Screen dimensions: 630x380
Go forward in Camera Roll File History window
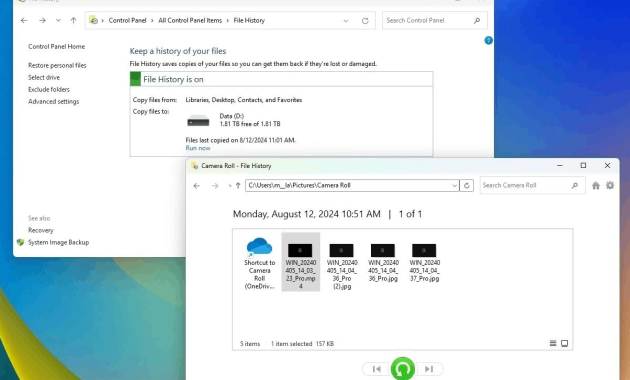pyautogui.click(x=215, y=186)
